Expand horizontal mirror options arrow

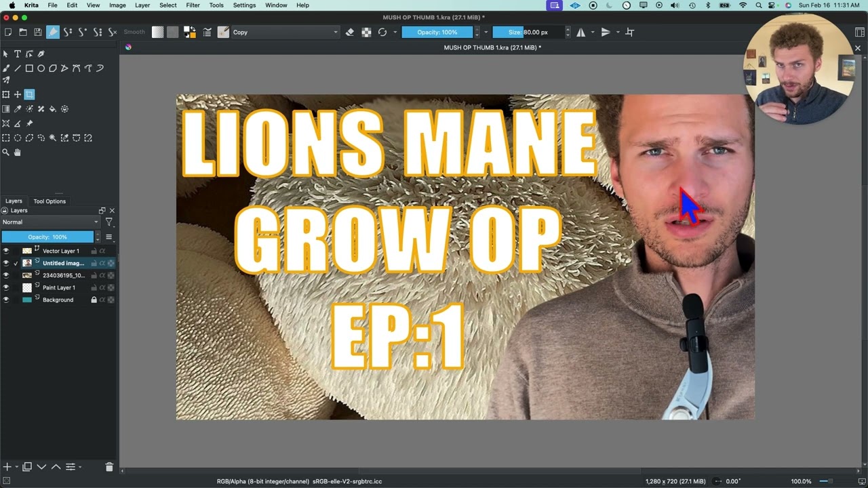coord(593,32)
